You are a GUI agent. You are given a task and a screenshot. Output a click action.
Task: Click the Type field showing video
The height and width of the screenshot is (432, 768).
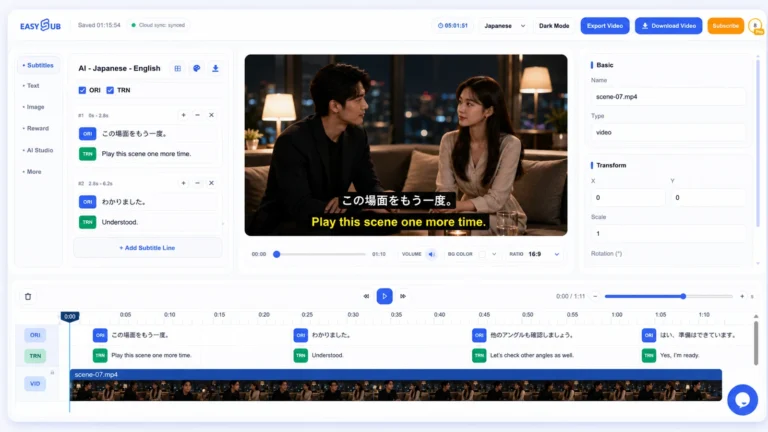point(668,133)
